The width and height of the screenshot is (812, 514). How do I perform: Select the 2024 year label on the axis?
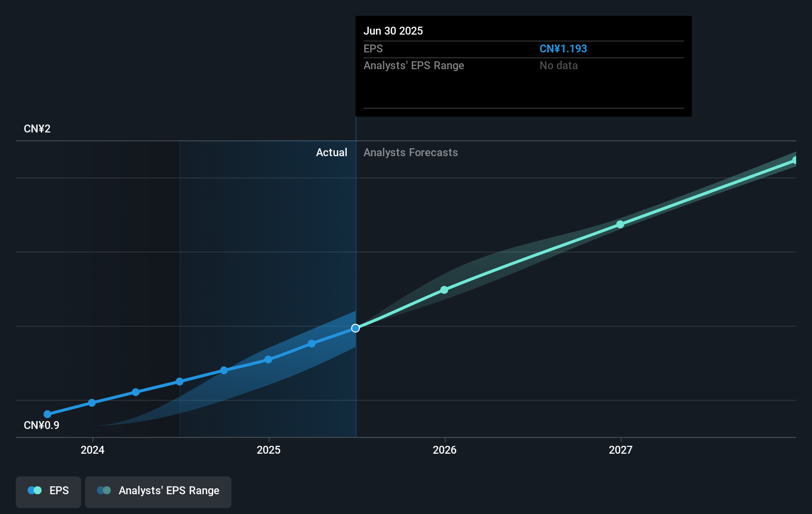(x=92, y=450)
